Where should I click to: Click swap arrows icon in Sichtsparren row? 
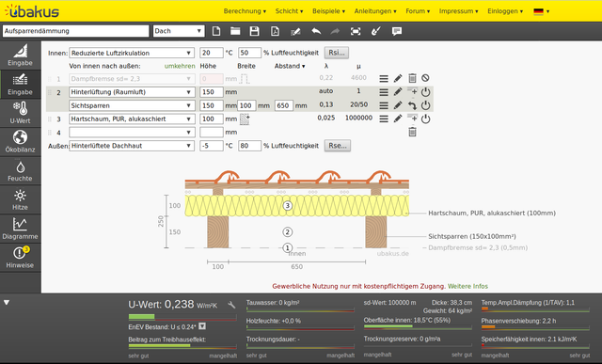tap(412, 105)
